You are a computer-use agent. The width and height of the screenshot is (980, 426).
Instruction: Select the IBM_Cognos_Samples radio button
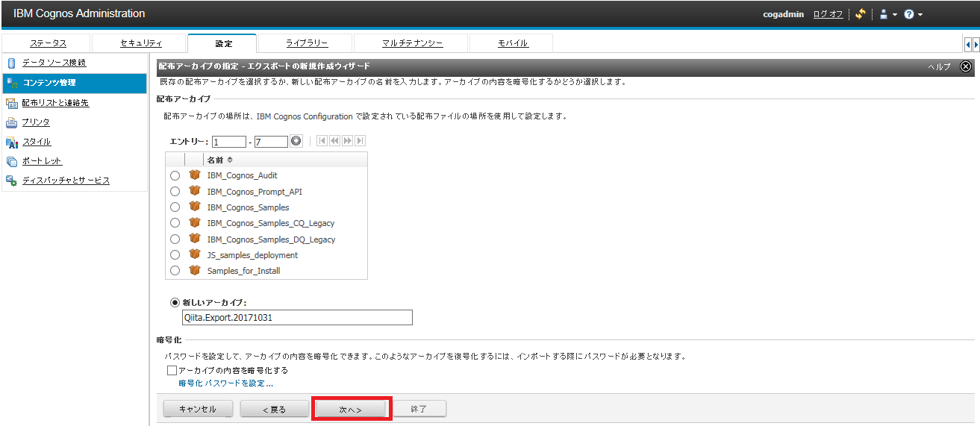tap(175, 207)
